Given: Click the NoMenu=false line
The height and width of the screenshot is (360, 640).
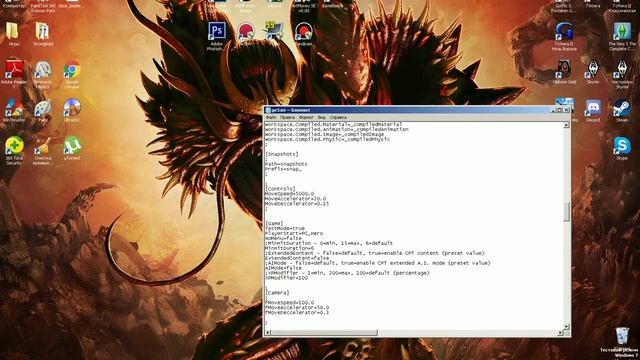Looking at the screenshot, I should point(283,238).
